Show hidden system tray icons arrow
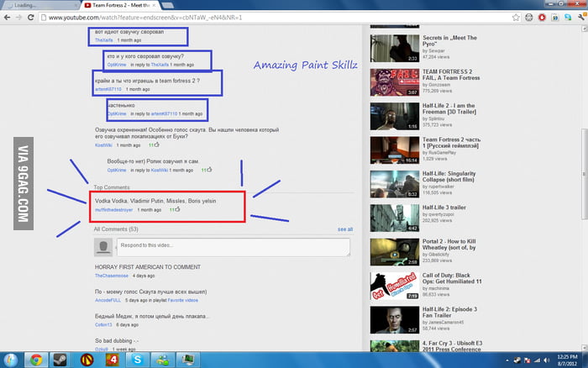This screenshot has width=588, height=368. tap(507, 360)
